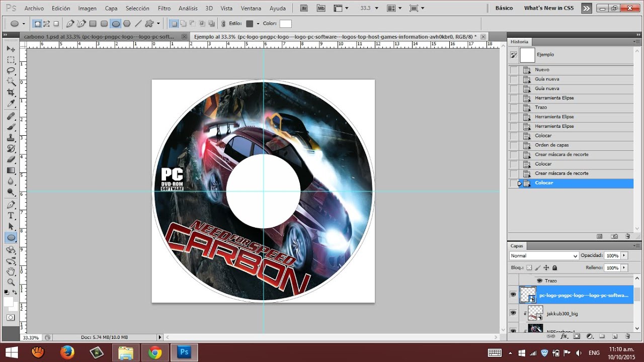Image resolution: width=644 pixels, height=362 pixels.
Task: Hide the jakkub300_big layer
Action: pos(513,313)
